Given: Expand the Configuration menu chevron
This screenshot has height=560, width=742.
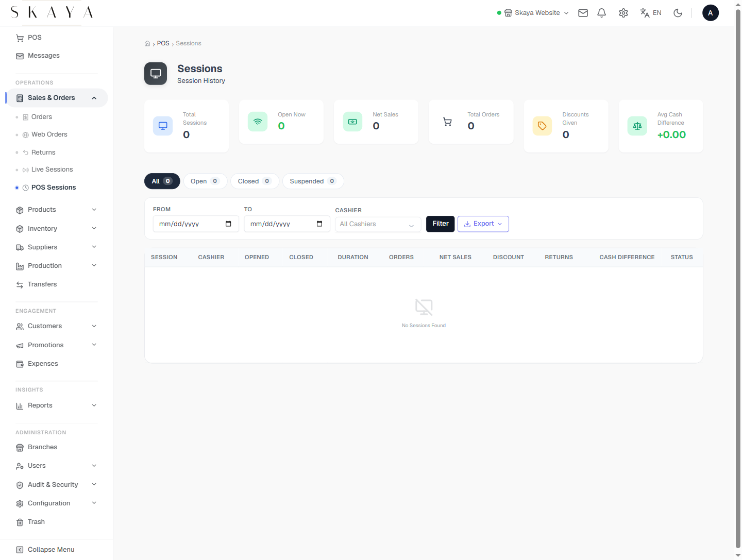Looking at the screenshot, I should click(94, 503).
